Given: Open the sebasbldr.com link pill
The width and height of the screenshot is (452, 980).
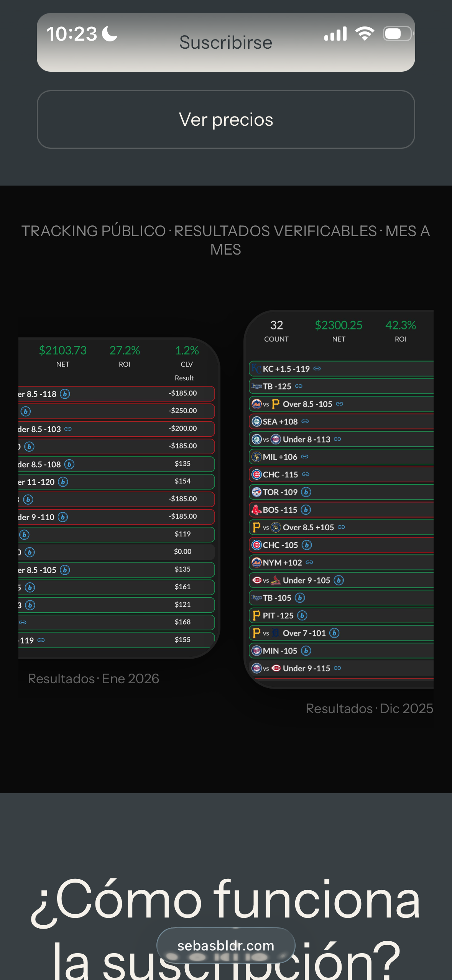Looking at the screenshot, I should pos(226,945).
